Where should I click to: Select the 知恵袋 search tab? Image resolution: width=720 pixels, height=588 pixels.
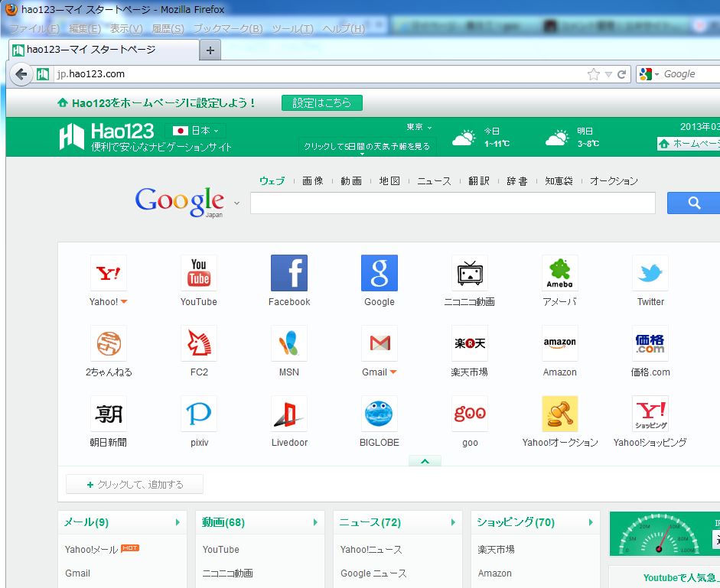pos(559,181)
